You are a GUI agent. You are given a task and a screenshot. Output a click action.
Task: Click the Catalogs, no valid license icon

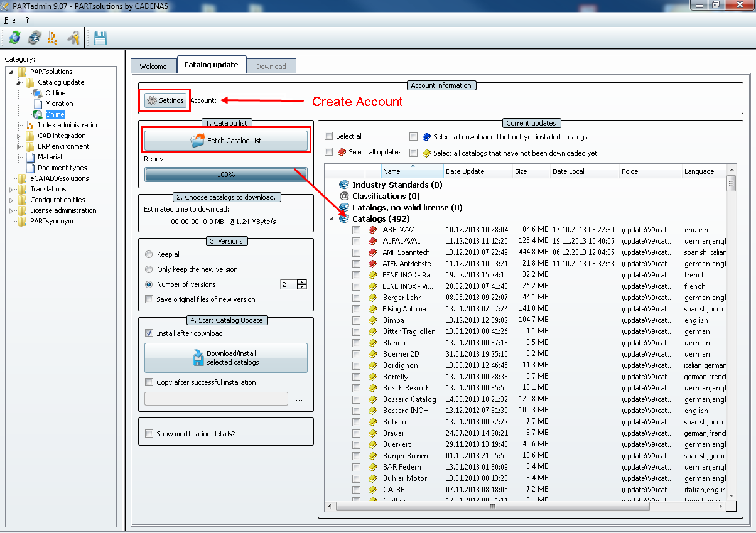(x=343, y=207)
